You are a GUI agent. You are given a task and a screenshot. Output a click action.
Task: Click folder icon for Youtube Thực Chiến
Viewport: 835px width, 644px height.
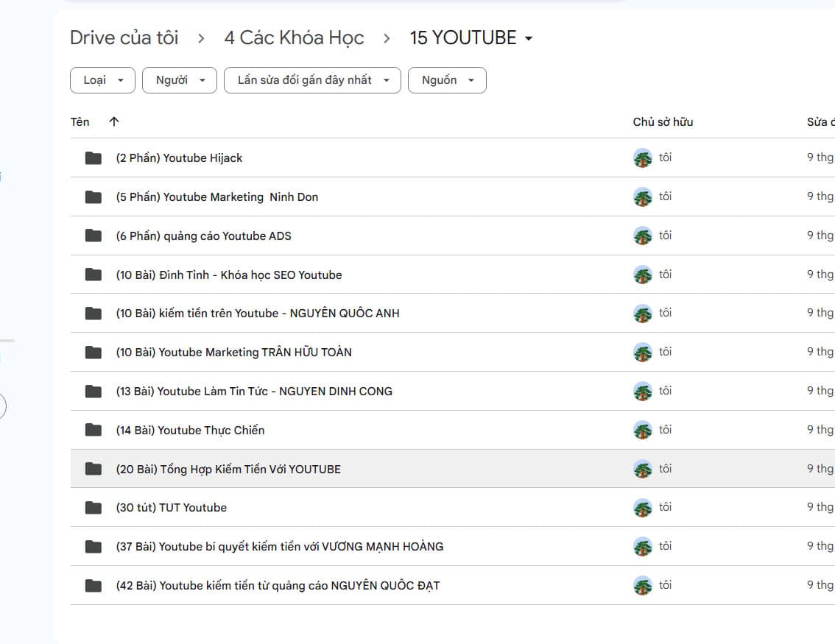94,430
